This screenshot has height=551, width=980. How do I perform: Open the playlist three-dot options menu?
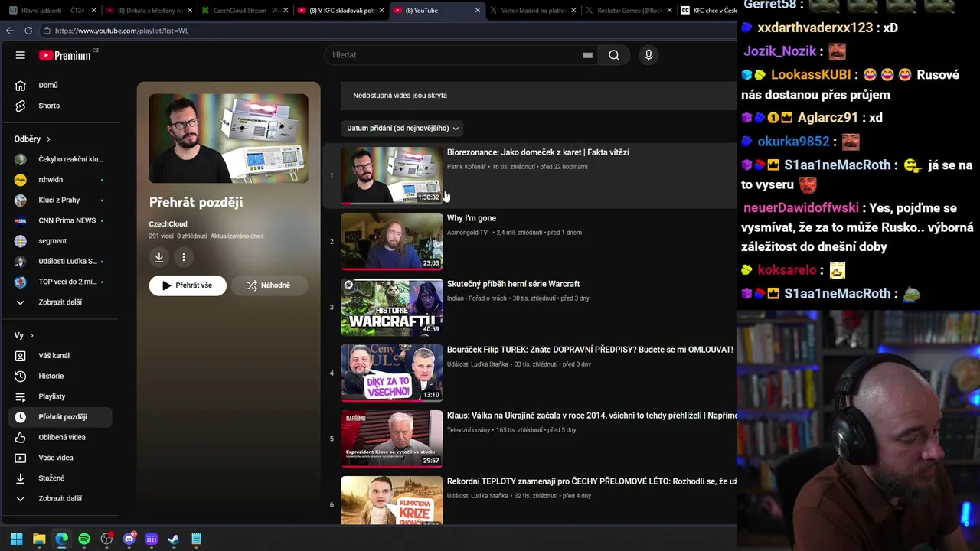pyautogui.click(x=184, y=257)
